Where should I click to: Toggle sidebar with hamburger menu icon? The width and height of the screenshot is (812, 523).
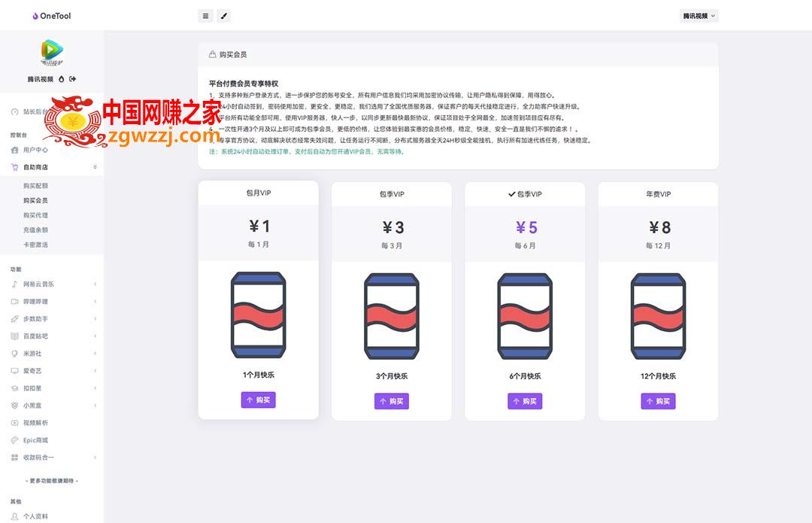tap(205, 16)
